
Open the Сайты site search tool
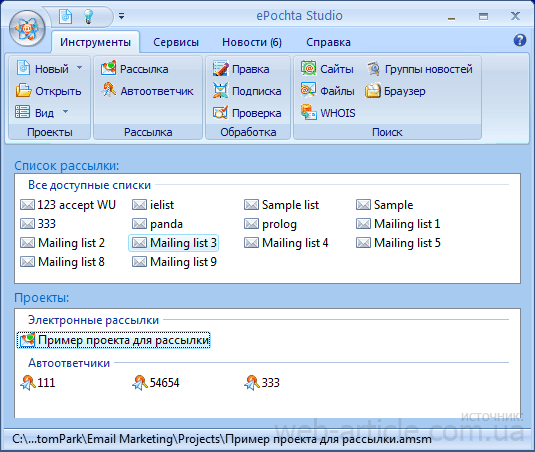coord(327,69)
